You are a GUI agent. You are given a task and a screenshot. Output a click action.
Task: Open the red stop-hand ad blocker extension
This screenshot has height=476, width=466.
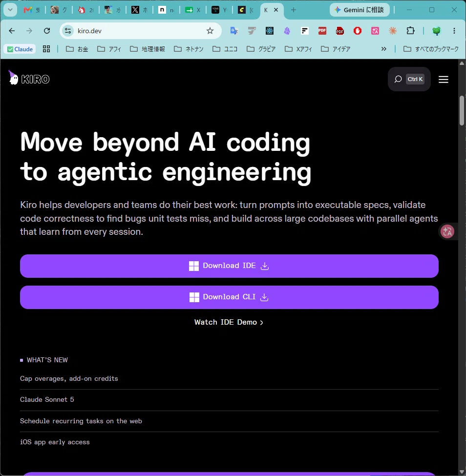point(358,31)
